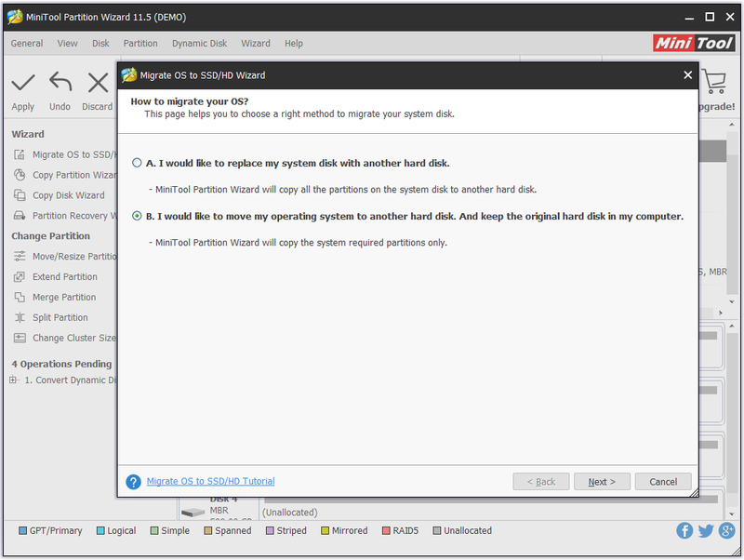Click the disk list scroll down arrow

pyautogui.click(x=731, y=514)
